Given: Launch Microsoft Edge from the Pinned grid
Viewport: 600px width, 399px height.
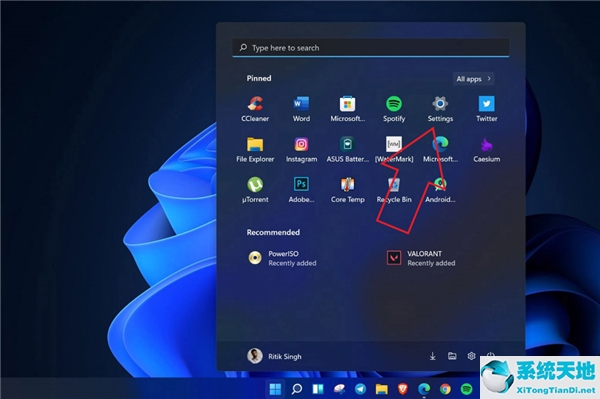Looking at the screenshot, I should click(x=440, y=150).
